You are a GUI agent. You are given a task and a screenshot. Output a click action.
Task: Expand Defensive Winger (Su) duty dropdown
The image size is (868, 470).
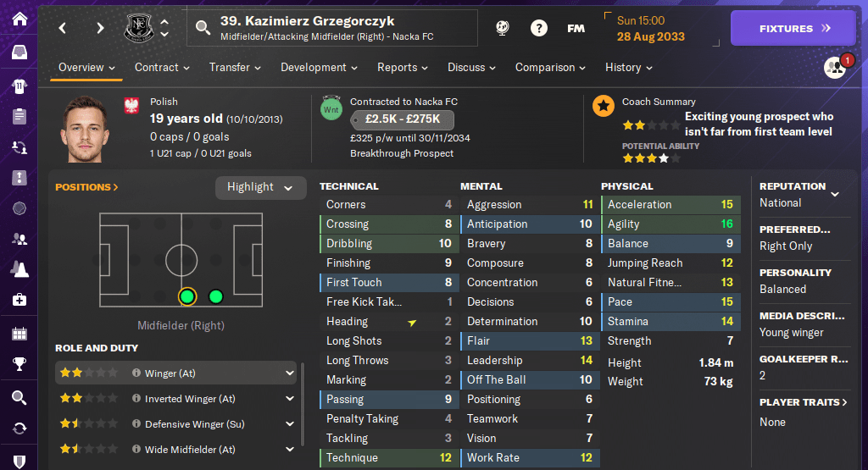(x=290, y=423)
